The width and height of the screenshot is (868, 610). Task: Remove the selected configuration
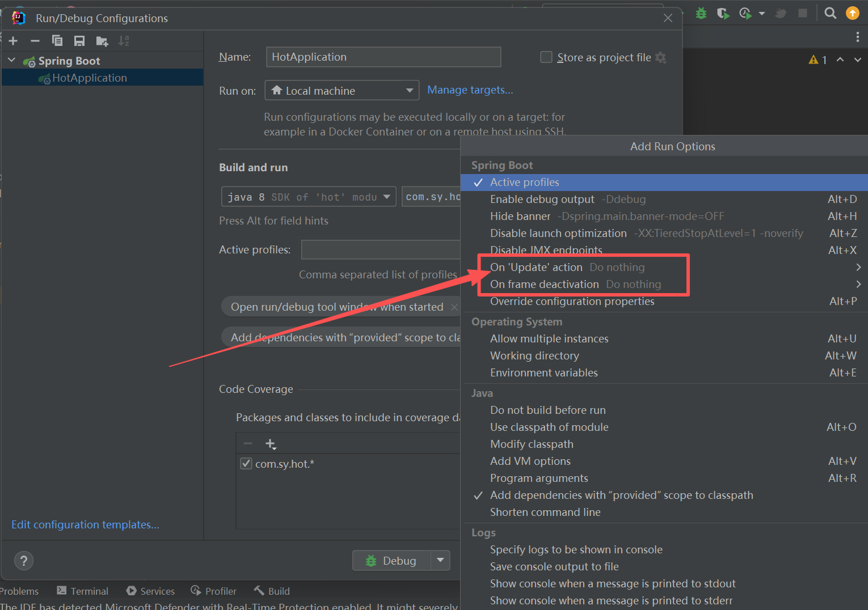click(35, 41)
